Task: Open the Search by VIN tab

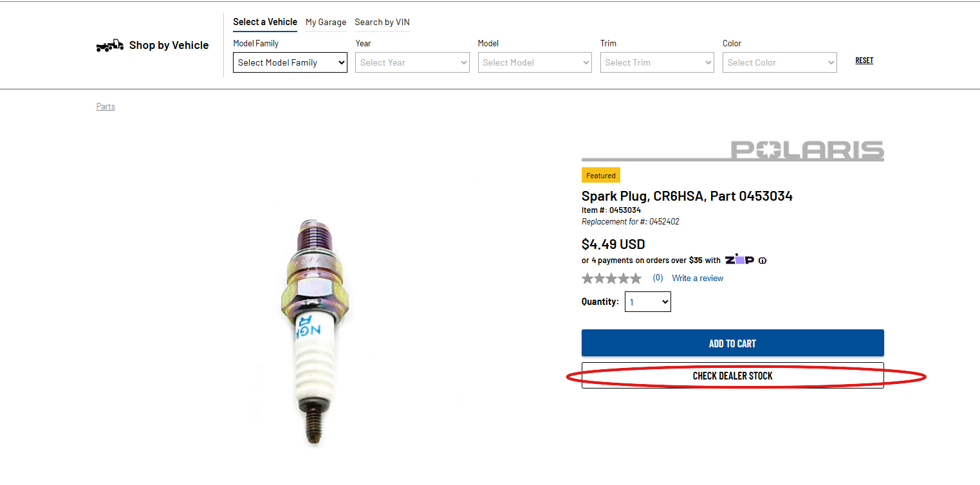Action: [382, 23]
